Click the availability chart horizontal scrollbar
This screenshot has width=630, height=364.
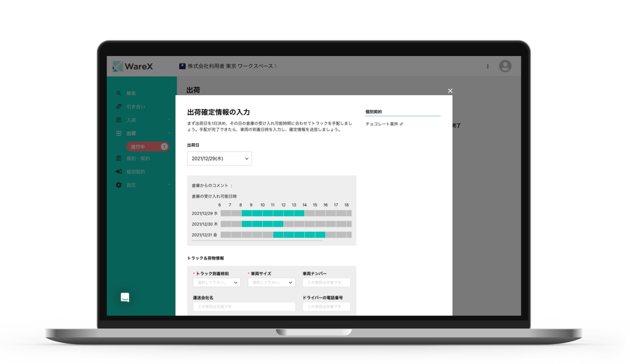[258, 241]
